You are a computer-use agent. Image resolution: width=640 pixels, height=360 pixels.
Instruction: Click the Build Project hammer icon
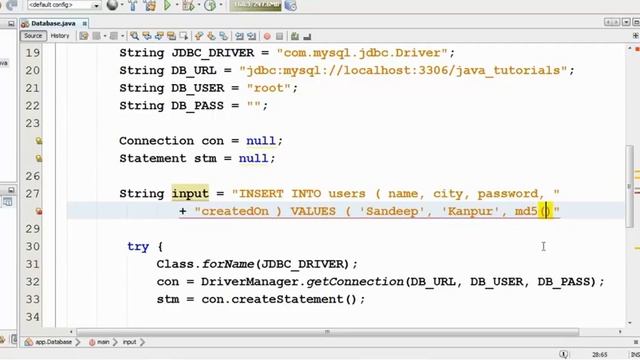click(133, 5)
